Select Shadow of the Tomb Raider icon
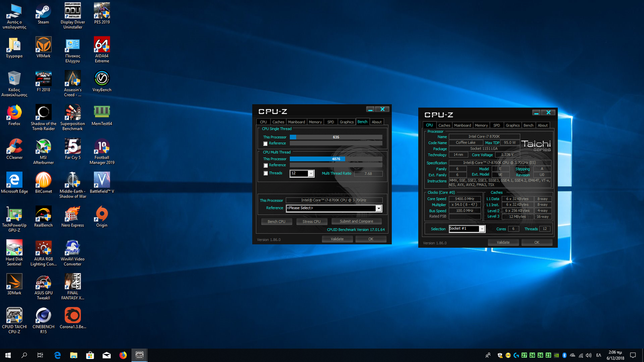The height and width of the screenshot is (362, 644). (43, 117)
